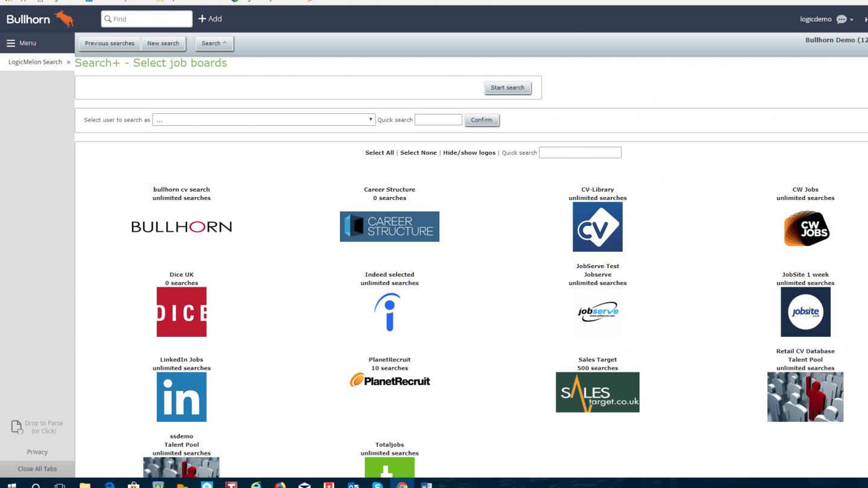868x488 pixels.
Task: Click the 'Totaljobs' label
Action: click(x=389, y=445)
